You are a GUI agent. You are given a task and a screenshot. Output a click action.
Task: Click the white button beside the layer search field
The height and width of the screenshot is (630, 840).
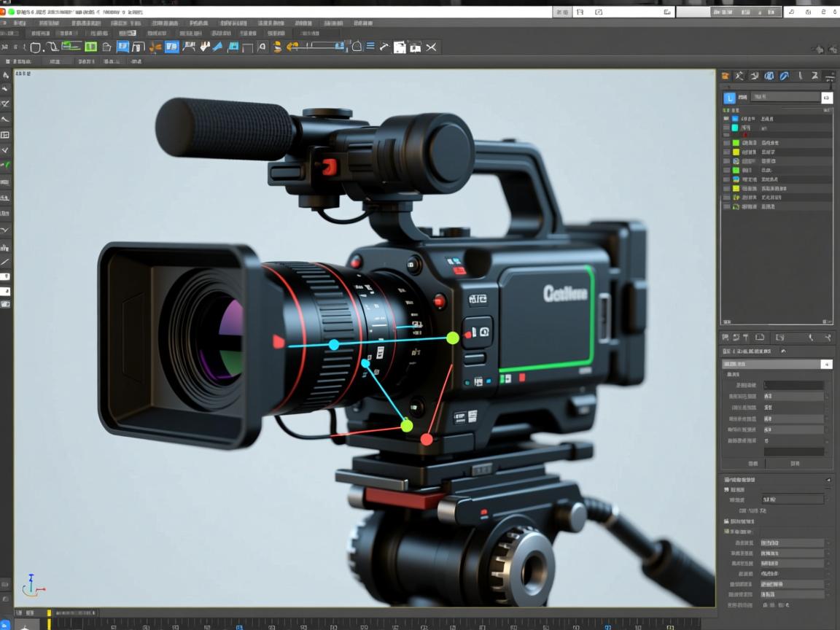pyautogui.click(x=826, y=98)
